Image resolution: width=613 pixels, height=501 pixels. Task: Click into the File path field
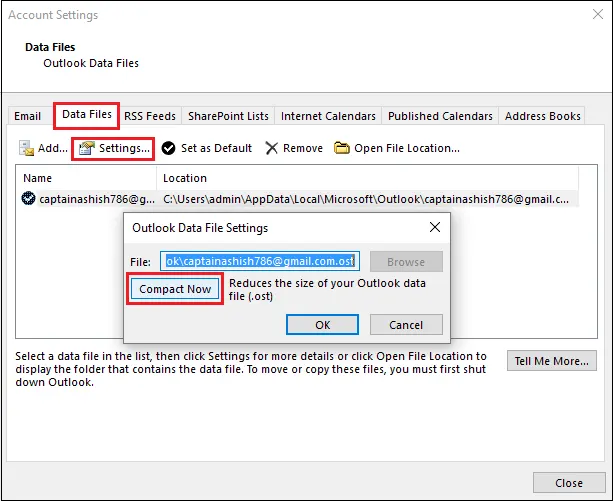tap(260, 261)
